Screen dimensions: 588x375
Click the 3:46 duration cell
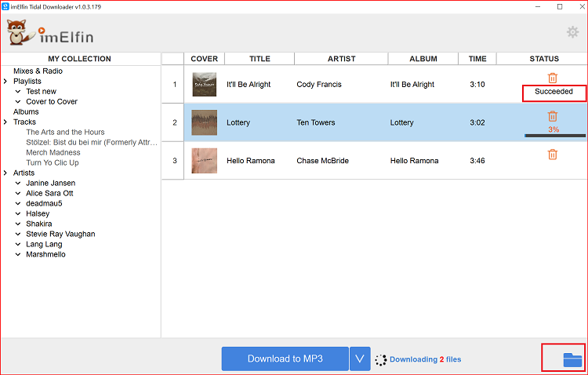(x=477, y=161)
